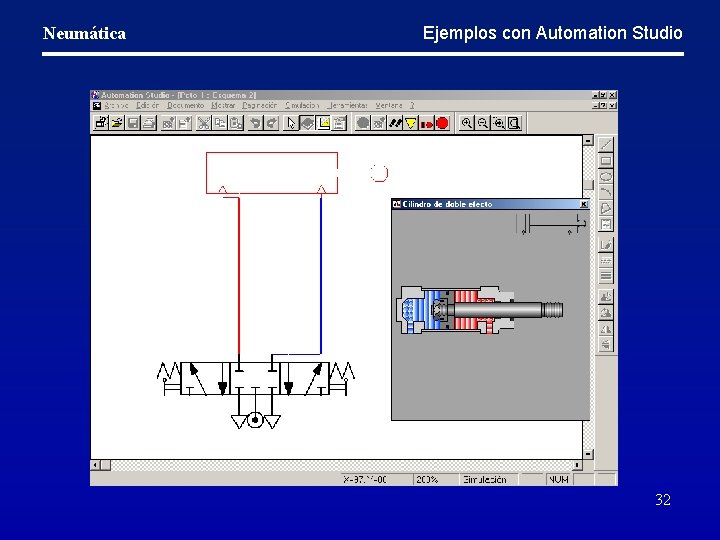Select the rectangle drawing tool
720x540 pixels.
point(606,161)
